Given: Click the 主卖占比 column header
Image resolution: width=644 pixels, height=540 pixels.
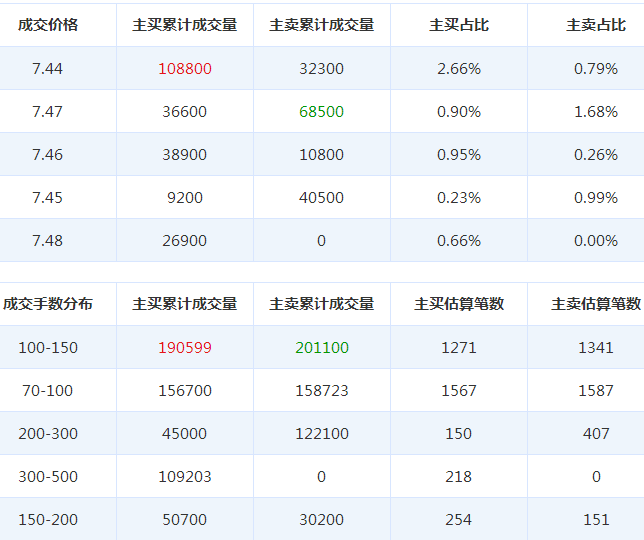Looking at the screenshot, I should [596, 25].
